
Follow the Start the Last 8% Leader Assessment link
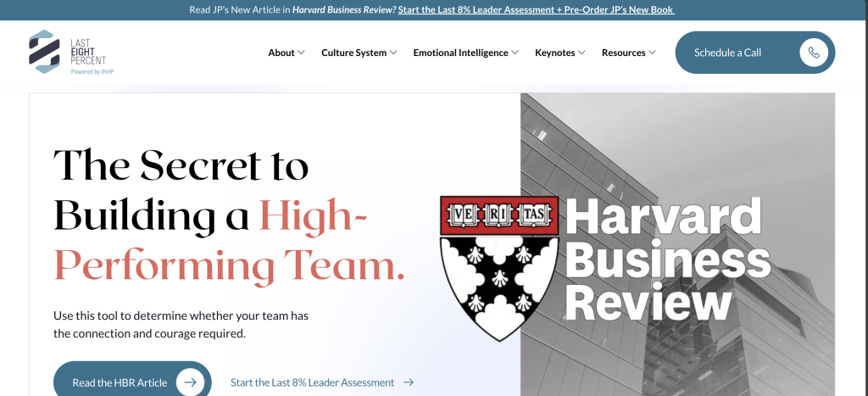(312, 382)
